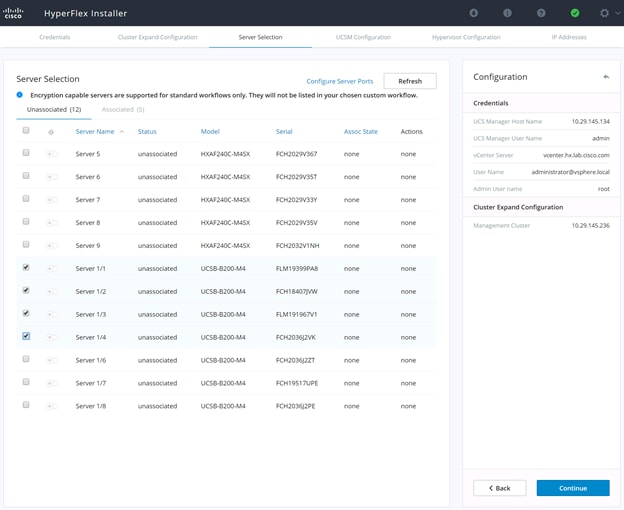Select the Server 6 checkbox
624x510 pixels.
26,175
